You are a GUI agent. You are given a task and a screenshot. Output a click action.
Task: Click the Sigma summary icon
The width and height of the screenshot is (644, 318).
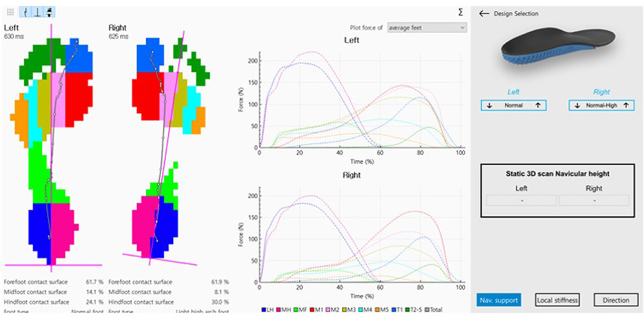click(460, 12)
